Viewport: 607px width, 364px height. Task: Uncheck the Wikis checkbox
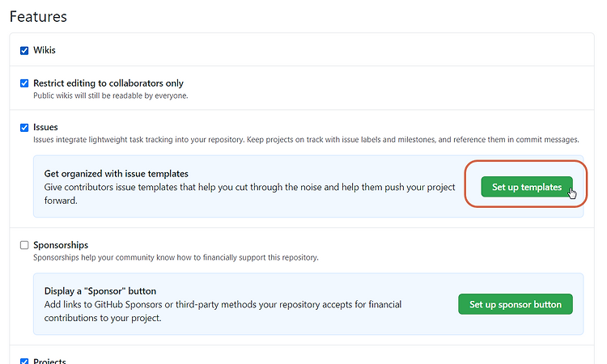pos(24,51)
